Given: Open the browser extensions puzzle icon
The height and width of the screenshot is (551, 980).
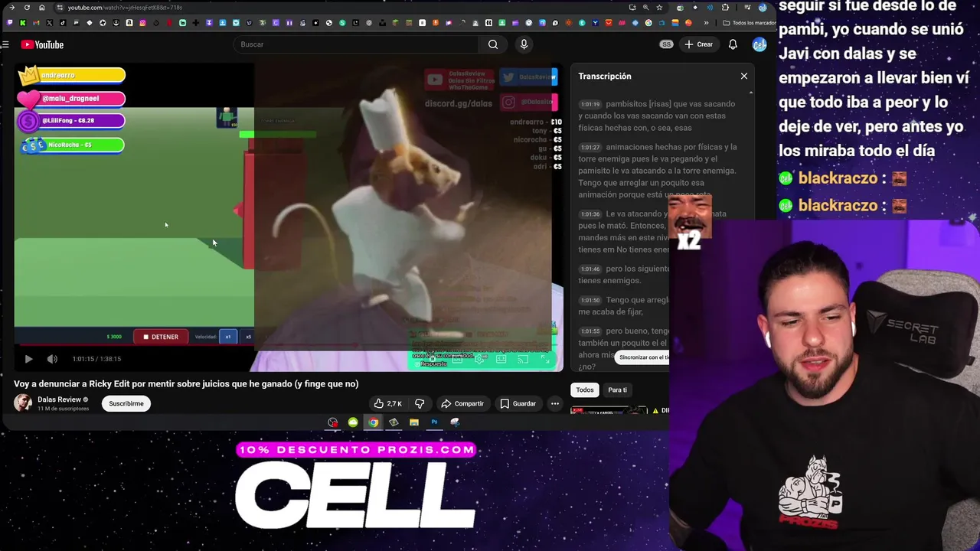Looking at the screenshot, I should (725, 8).
